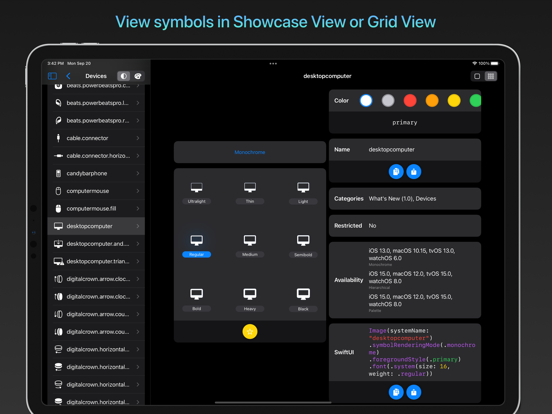Switch to Grid View layout

click(491, 76)
